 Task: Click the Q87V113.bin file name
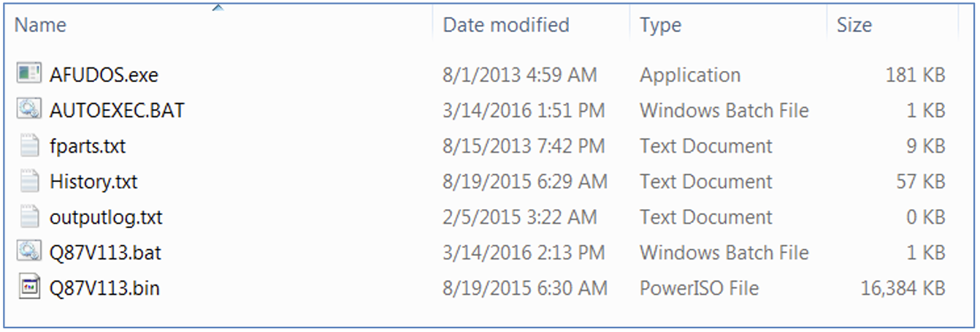104,288
